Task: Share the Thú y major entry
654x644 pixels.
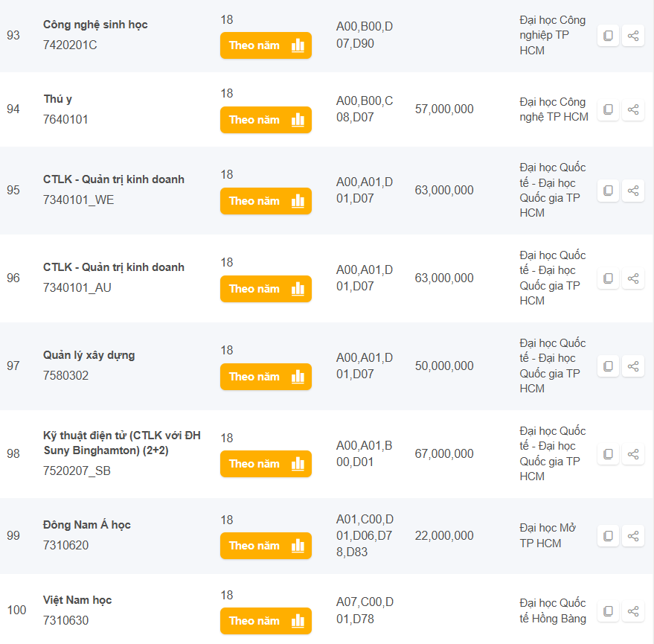Action: [633, 109]
